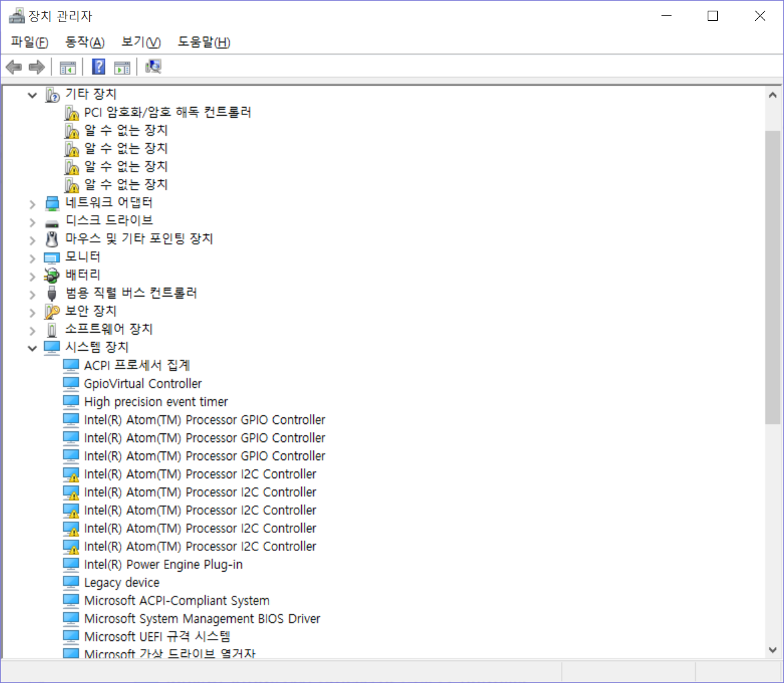Click the PCI 암호화/암호 해독 컨트롤러 warning icon
The image size is (784, 683).
pyautogui.click(x=72, y=112)
